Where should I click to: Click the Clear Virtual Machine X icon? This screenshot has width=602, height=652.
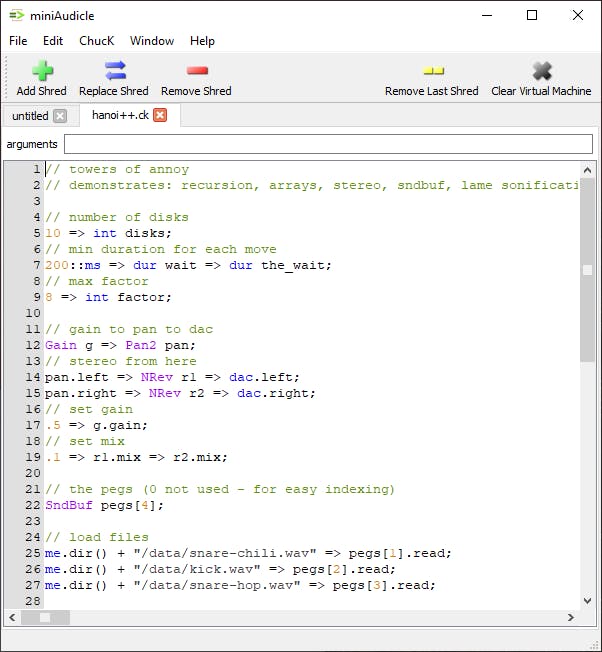(x=542, y=70)
